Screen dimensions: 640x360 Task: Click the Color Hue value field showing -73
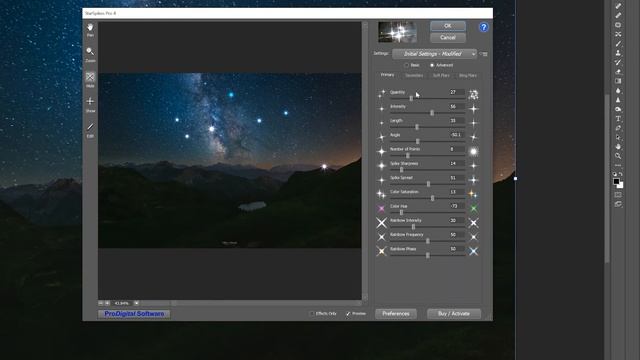click(456, 206)
